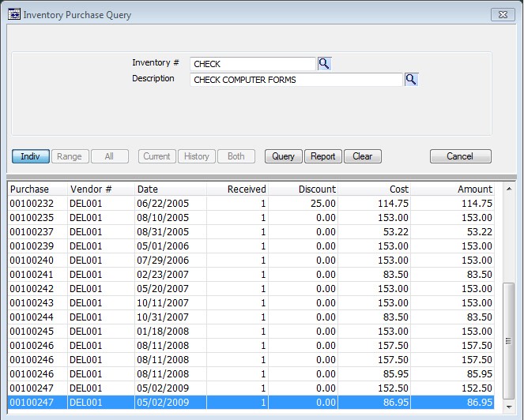Image resolution: width=524 pixels, height=420 pixels.
Task: Select purchase row 00100235
Action: [x=251, y=218]
